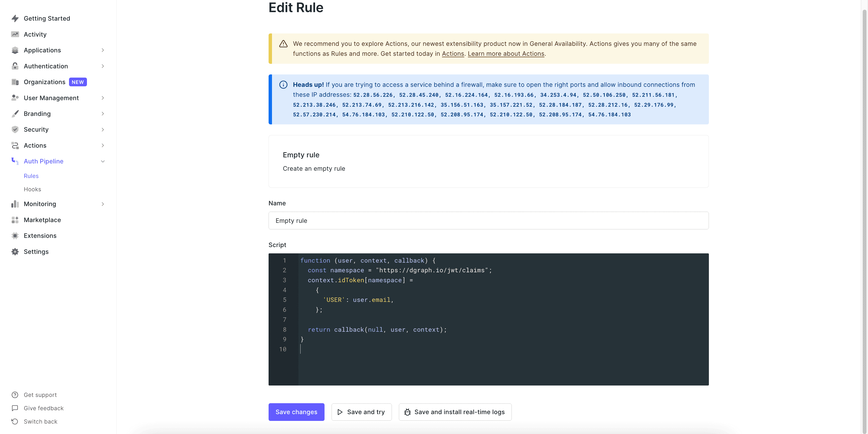Expand the User Management section
Screen dimensions: 868x434
103,98
